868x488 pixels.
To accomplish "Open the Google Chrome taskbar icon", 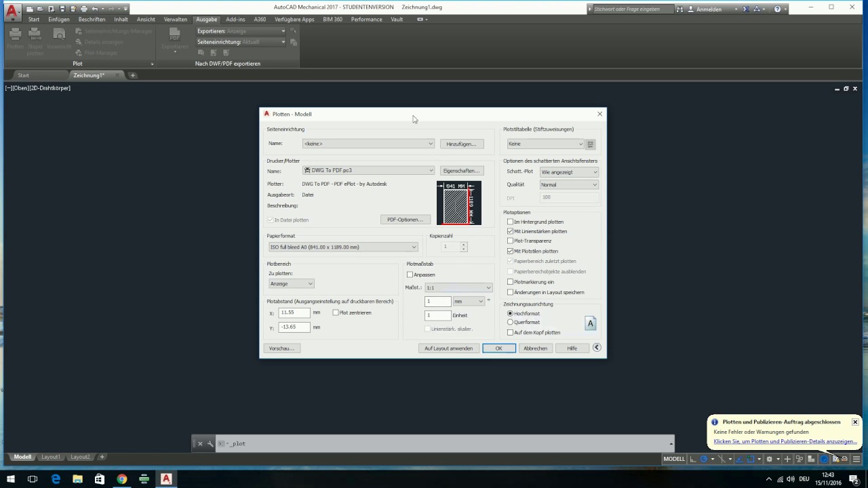I will point(122,479).
